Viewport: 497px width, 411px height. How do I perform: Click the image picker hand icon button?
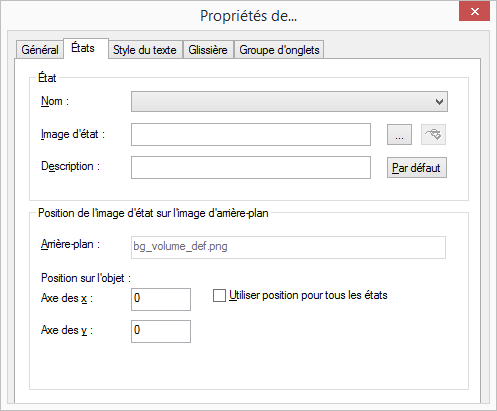point(433,135)
